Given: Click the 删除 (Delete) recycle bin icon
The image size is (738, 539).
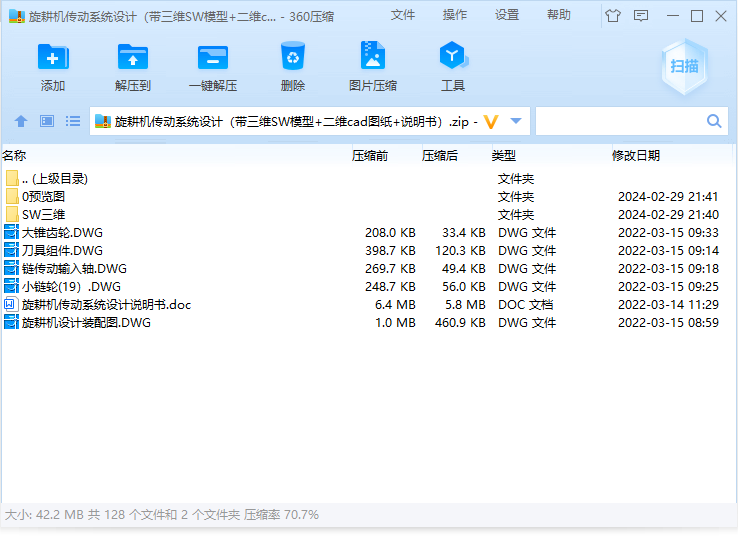Looking at the screenshot, I should [293, 56].
